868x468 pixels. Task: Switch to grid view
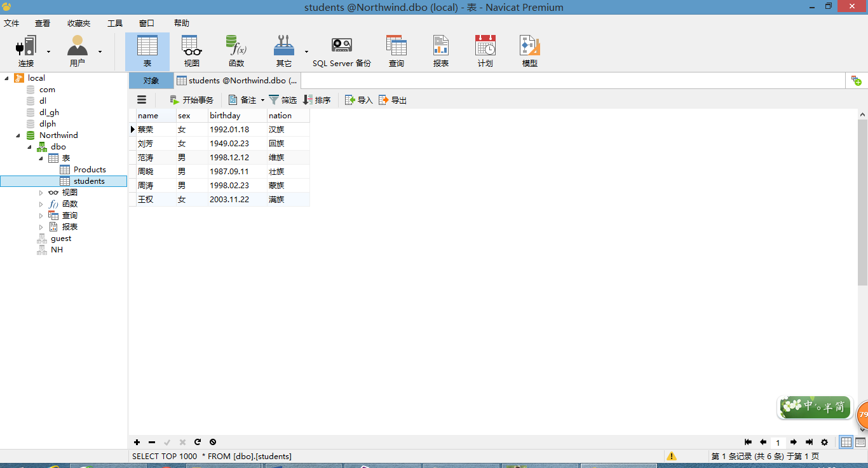[x=846, y=442]
